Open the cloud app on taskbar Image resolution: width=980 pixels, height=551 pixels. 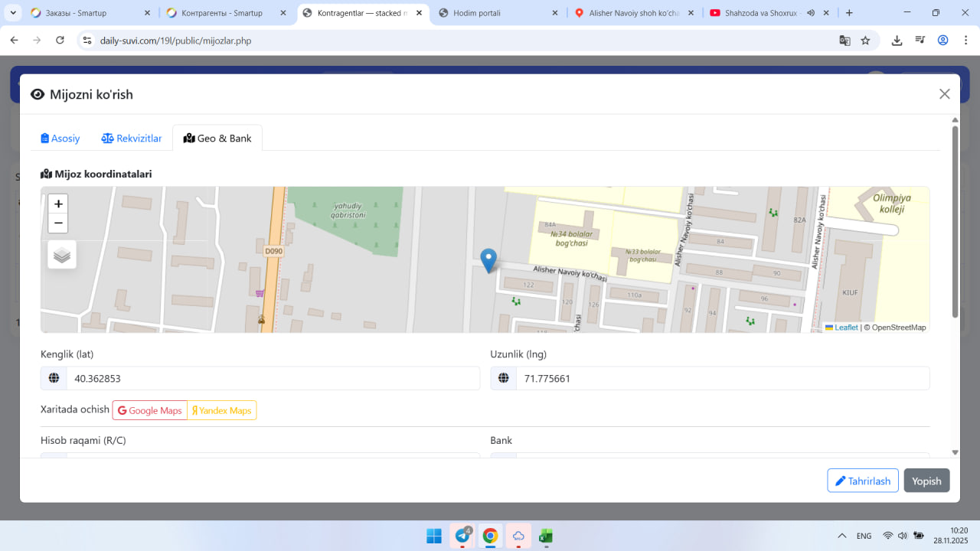518,536
